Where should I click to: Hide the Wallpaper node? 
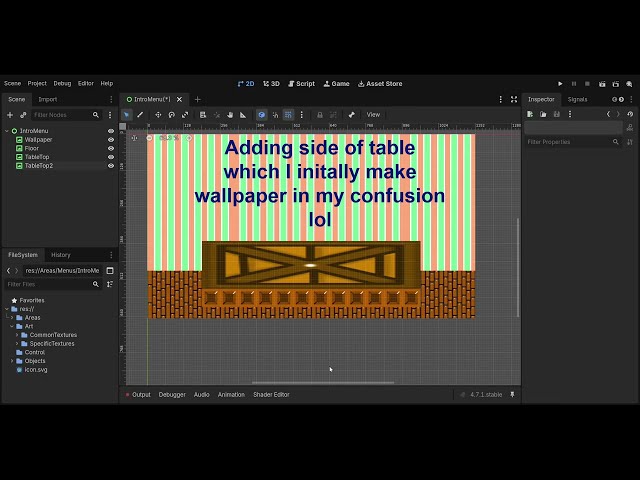[x=111, y=140]
